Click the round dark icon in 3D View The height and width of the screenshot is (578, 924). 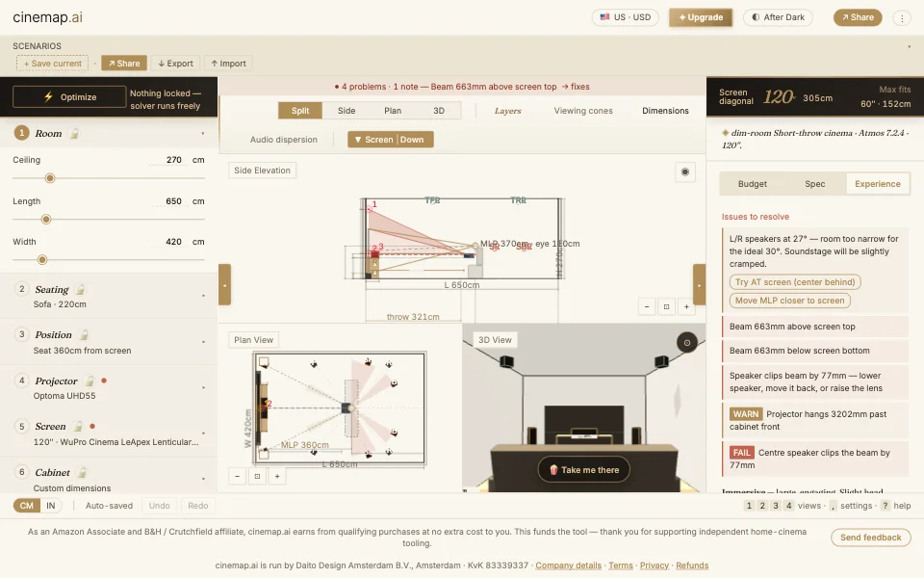tap(687, 343)
